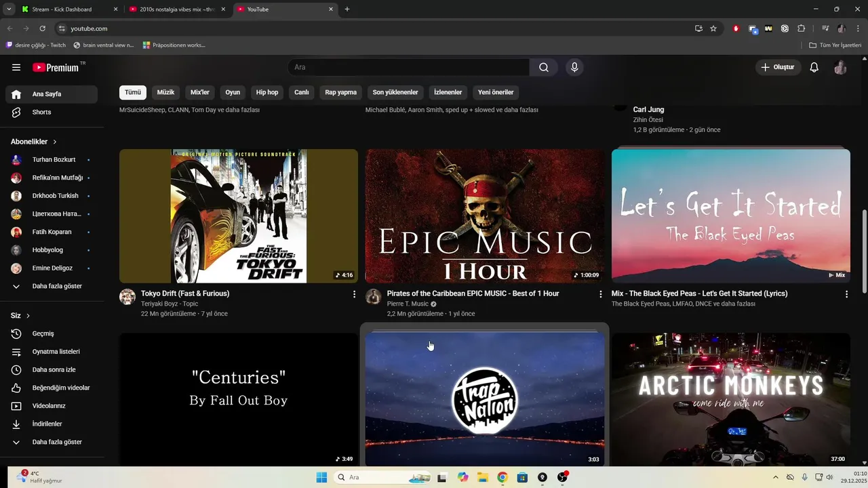Open Oynatma listeleri playlists

pos(52,352)
